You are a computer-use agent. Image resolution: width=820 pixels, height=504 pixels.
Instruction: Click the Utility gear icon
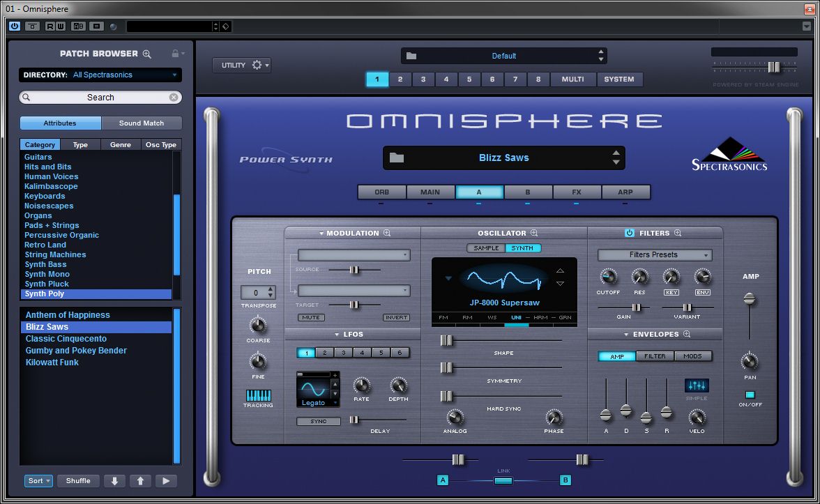(x=257, y=65)
